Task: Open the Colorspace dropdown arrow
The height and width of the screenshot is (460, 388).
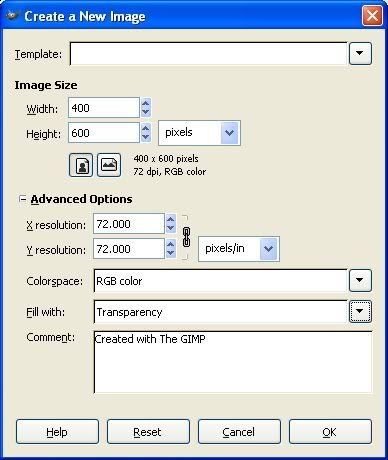Action: click(360, 280)
